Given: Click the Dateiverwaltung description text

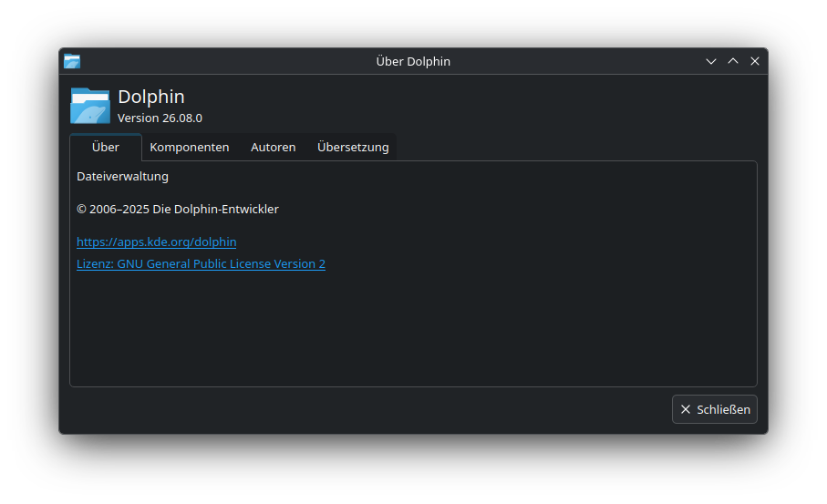Looking at the screenshot, I should pyautogui.click(x=122, y=176).
